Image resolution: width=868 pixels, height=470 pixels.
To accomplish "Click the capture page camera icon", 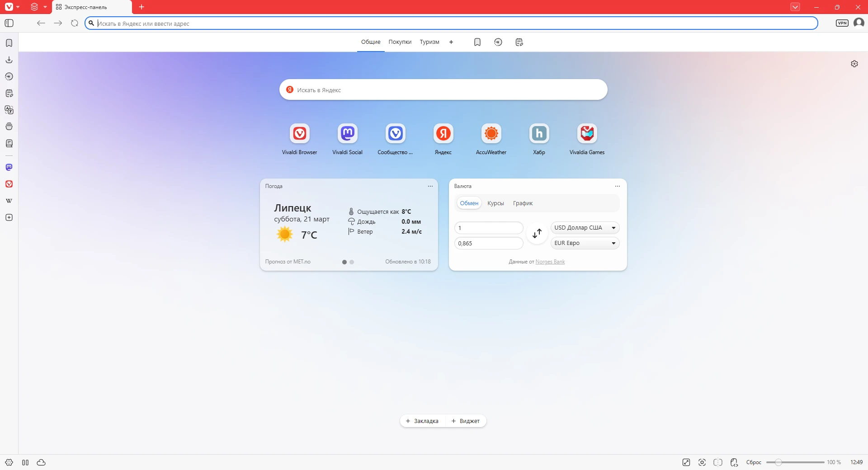I will click(x=702, y=462).
